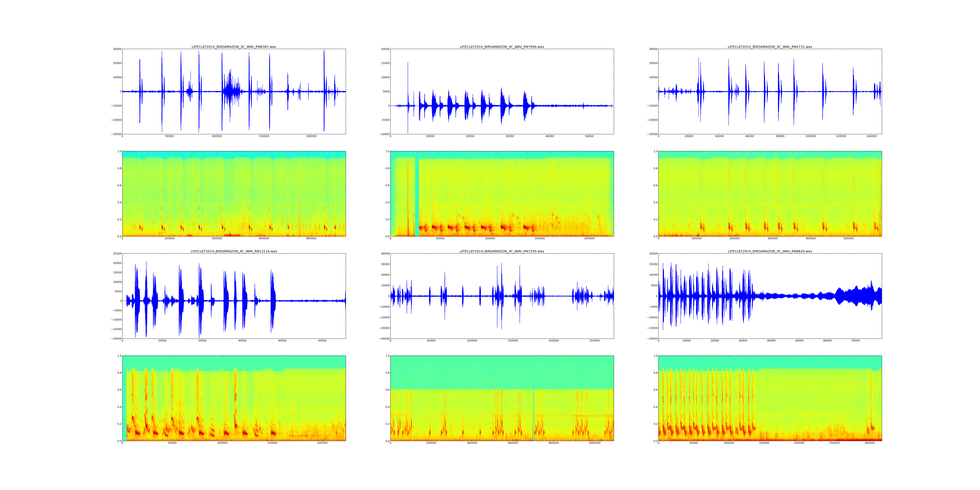Click the RN8828.wav plot title
The height and width of the screenshot is (490, 980).
770,251
